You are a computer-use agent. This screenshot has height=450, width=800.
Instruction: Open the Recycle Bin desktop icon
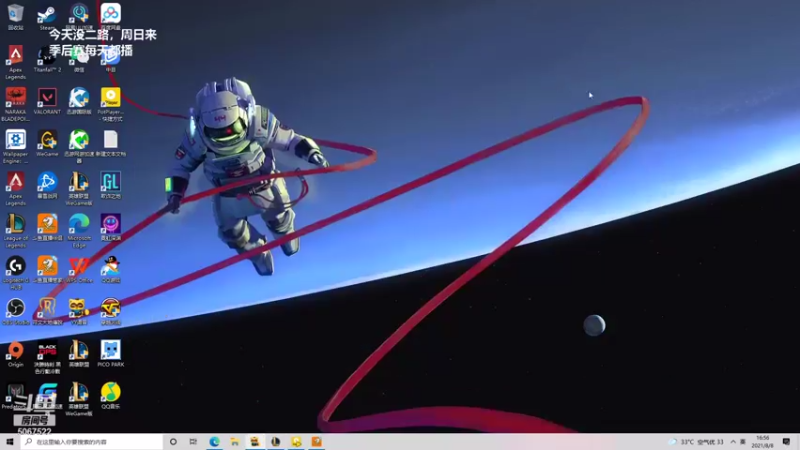(15, 16)
